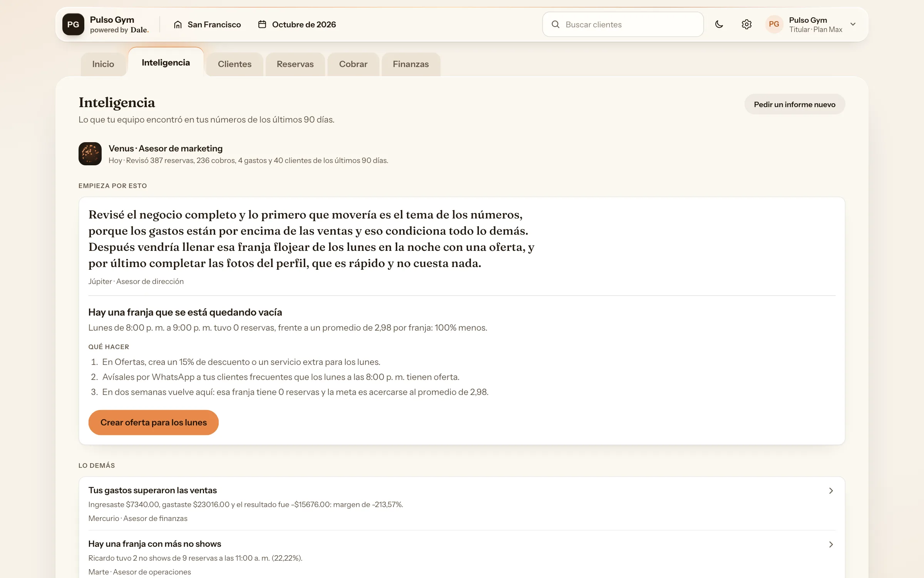Expand the 'Tus gastos superaron las ventas' chevron
The width and height of the screenshot is (924, 578).
pyautogui.click(x=831, y=491)
